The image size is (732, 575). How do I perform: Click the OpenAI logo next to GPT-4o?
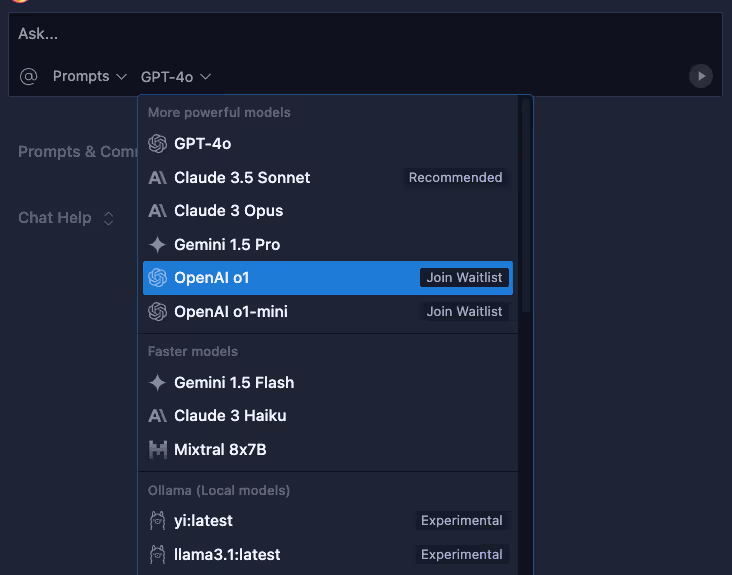click(x=157, y=144)
